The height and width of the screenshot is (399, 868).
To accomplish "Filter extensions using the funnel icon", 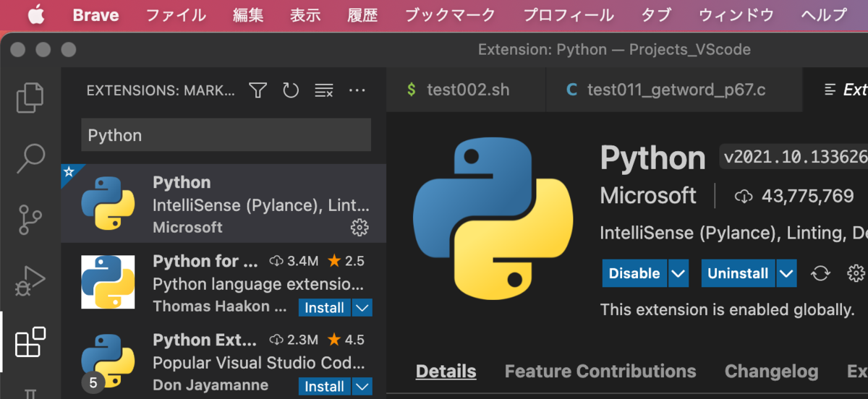I will tap(258, 90).
